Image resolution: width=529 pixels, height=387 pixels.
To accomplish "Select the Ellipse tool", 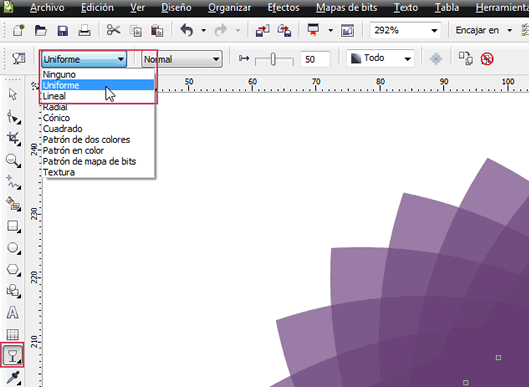I will pyautogui.click(x=13, y=248).
